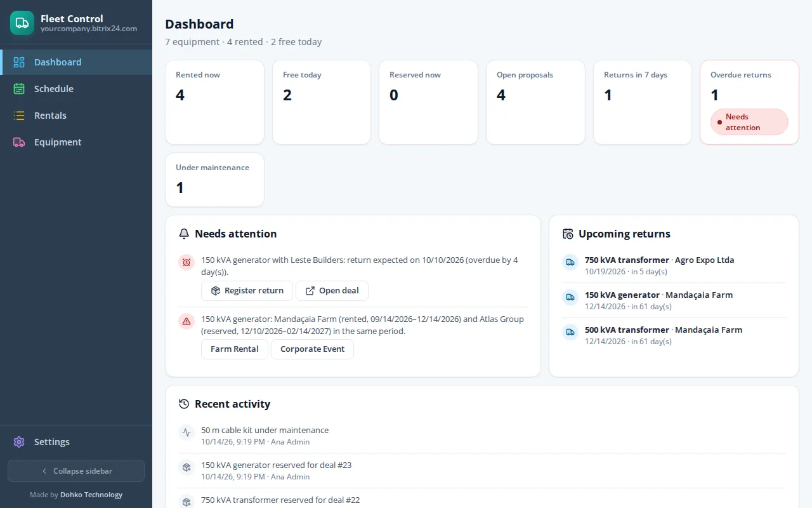Click the Dashboard grid icon in sidebar
The width and height of the screenshot is (812, 508).
pyautogui.click(x=19, y=62)
